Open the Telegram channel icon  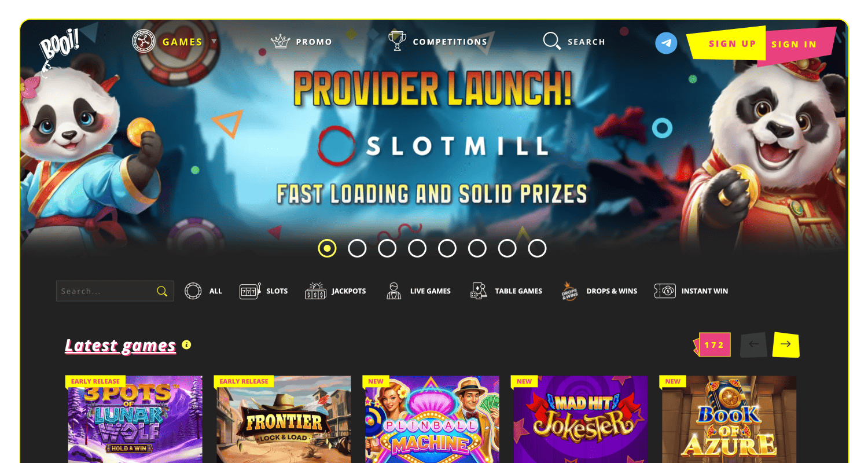[666, 43]
